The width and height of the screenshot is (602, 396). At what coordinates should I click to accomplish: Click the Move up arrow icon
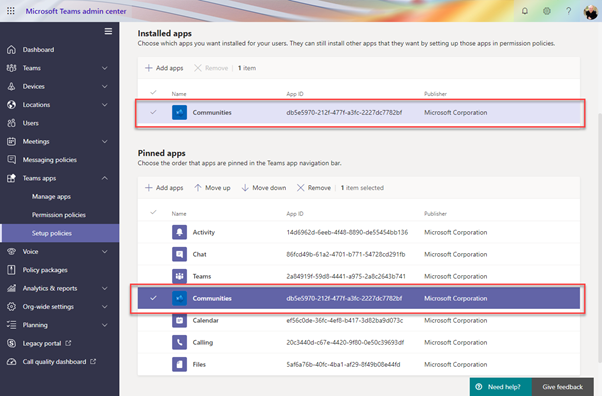pos(197,187)
